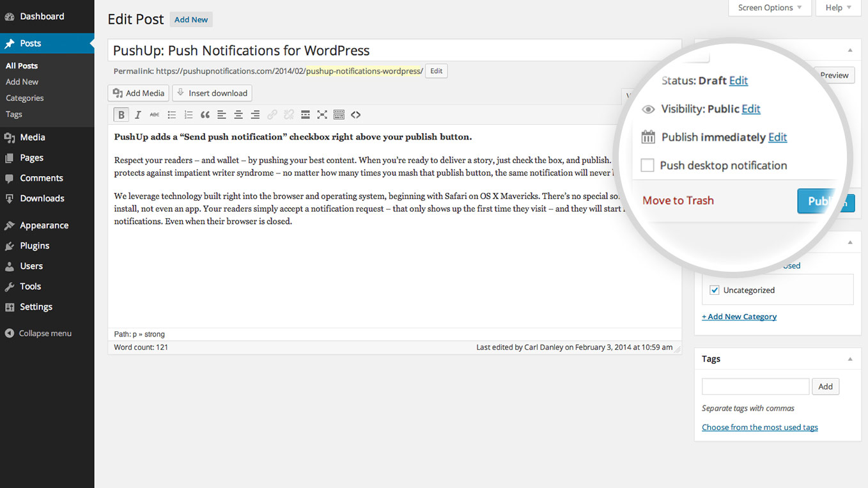Open the Screen Options dropdown
The height and width of the screenshot is (488, 868).
point(770,8)
